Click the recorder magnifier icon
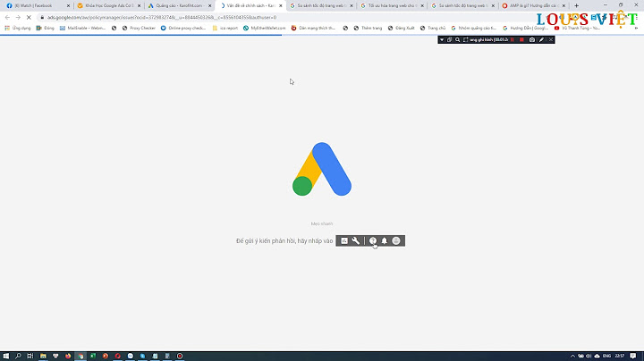644x361 pixels. click(x=457, y=40)
